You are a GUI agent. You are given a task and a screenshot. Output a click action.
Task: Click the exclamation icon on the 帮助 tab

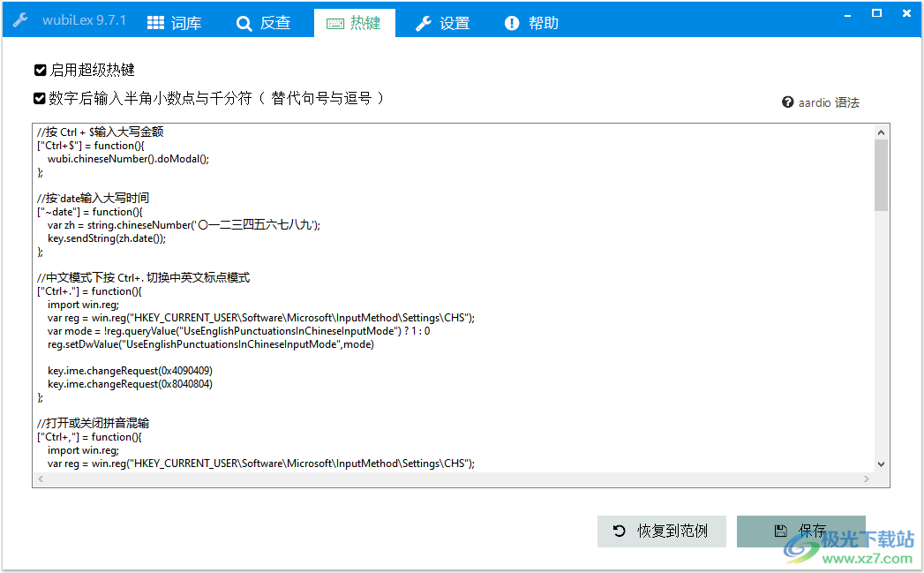pos(511,23)
